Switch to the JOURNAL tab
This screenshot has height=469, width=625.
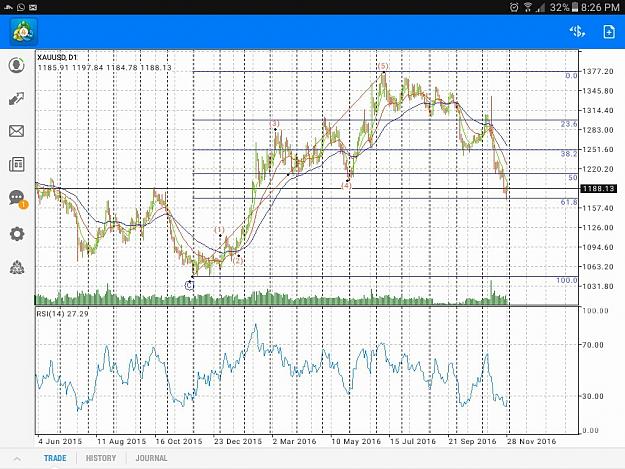click(x=151, y=458)
